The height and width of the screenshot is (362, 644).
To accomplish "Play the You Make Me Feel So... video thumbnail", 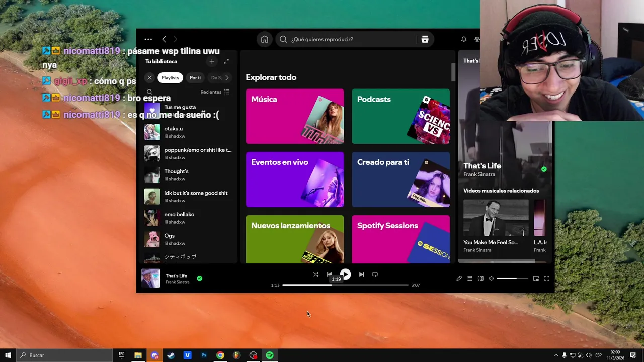I will [496, 218].
